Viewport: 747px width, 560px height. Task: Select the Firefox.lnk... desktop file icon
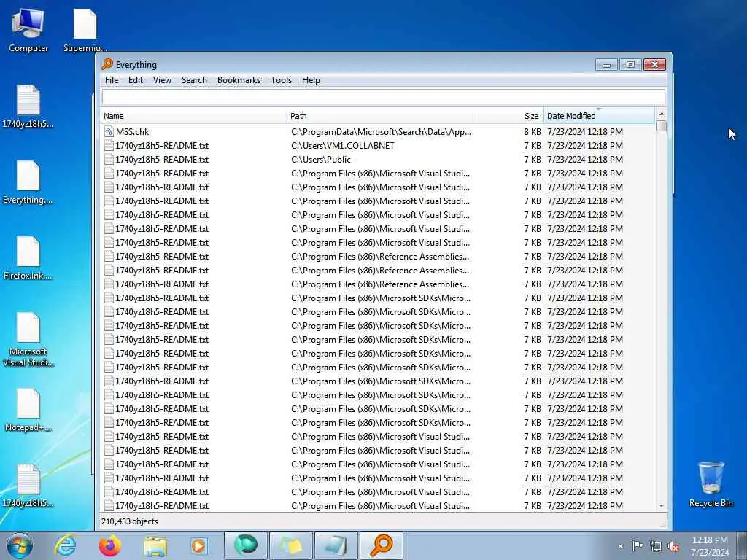pyautogui.click(x=28, y=259)
